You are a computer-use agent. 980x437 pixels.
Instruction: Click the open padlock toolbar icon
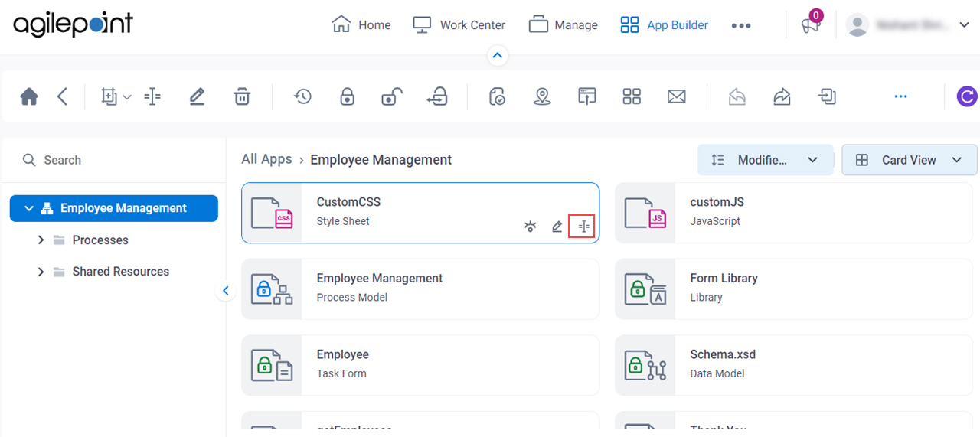point(392,96)
